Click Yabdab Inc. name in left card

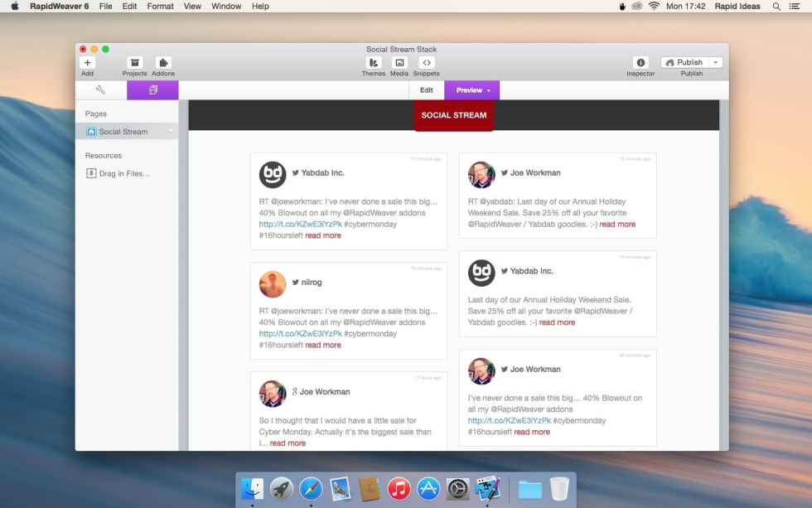click(322, 173)
